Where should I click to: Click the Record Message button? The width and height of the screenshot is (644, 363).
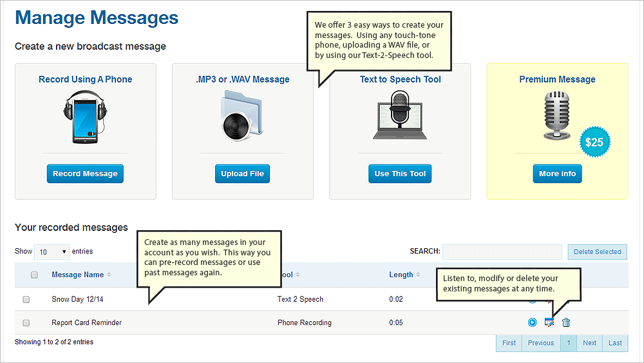click(85, 173)
